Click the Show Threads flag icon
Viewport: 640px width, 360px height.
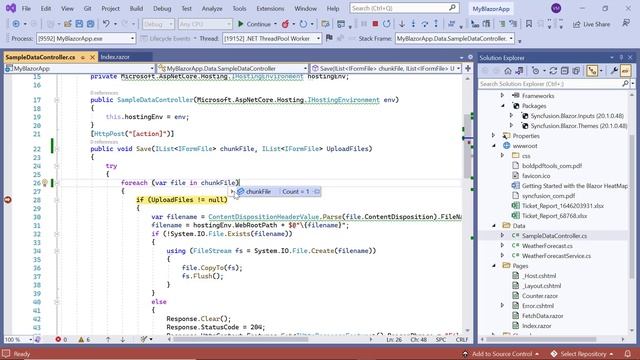[x=329, y=38]
